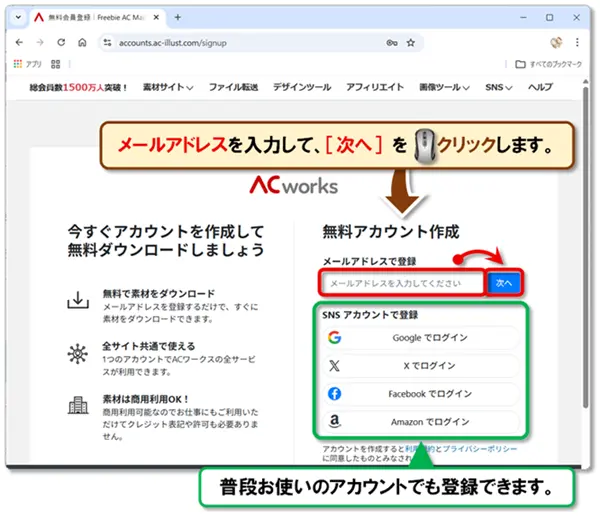Expand the SNS dropdown menu
The width and height of the screenshot is (600, 518).
click(x=499, y=87)
